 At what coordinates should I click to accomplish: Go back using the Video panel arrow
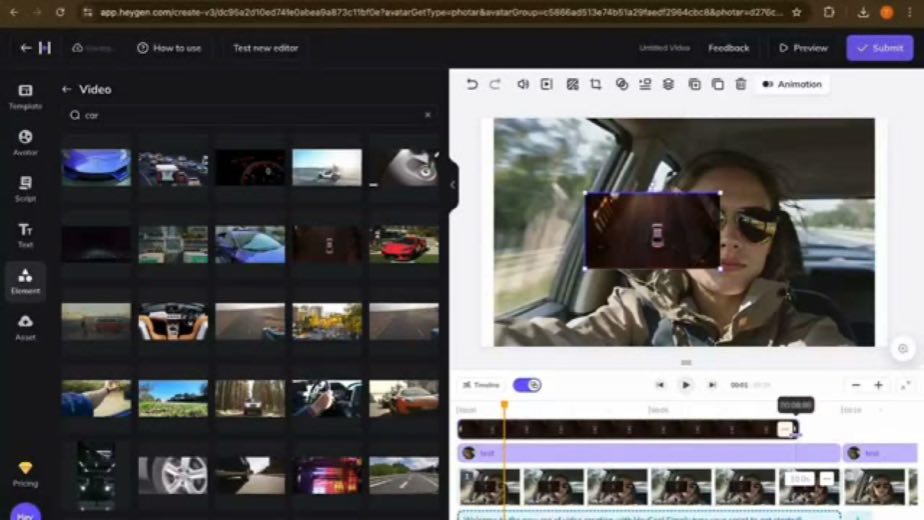coord(67,89)
